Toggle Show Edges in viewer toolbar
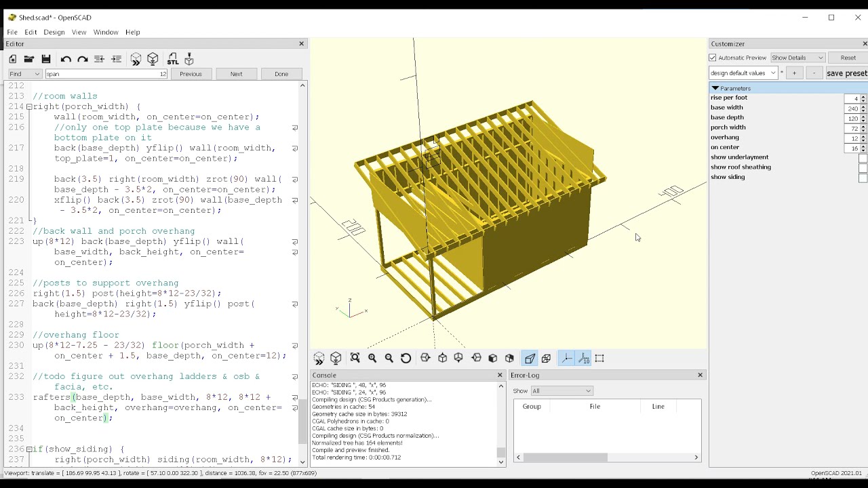The width and height of the screenshot is (868, 488). click(599, 358)
